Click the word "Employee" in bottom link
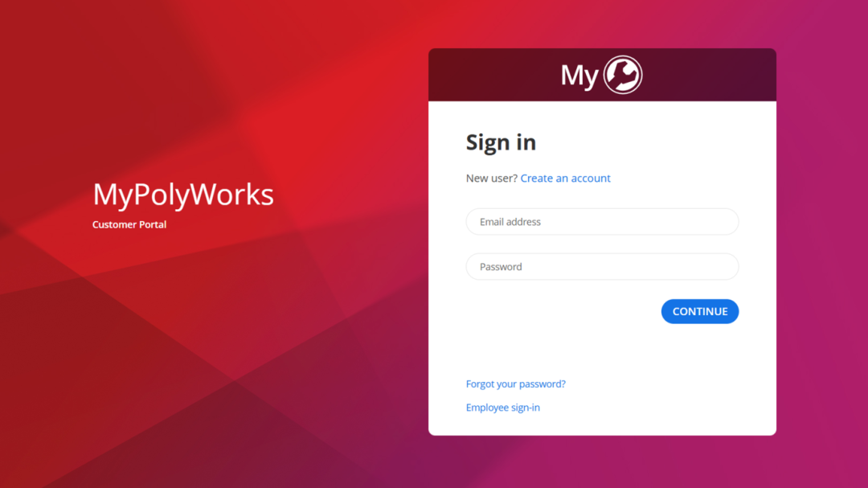 (x=487, y=408)
